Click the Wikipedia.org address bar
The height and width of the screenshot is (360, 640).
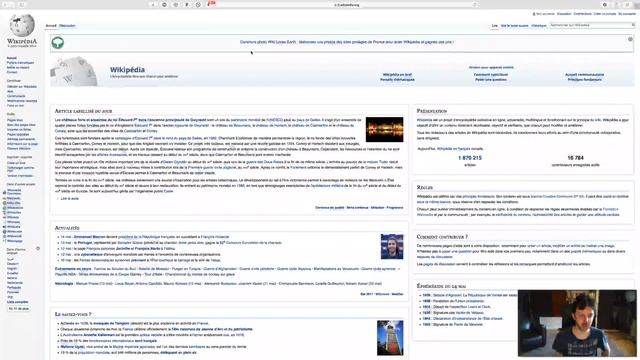(347, 5)
